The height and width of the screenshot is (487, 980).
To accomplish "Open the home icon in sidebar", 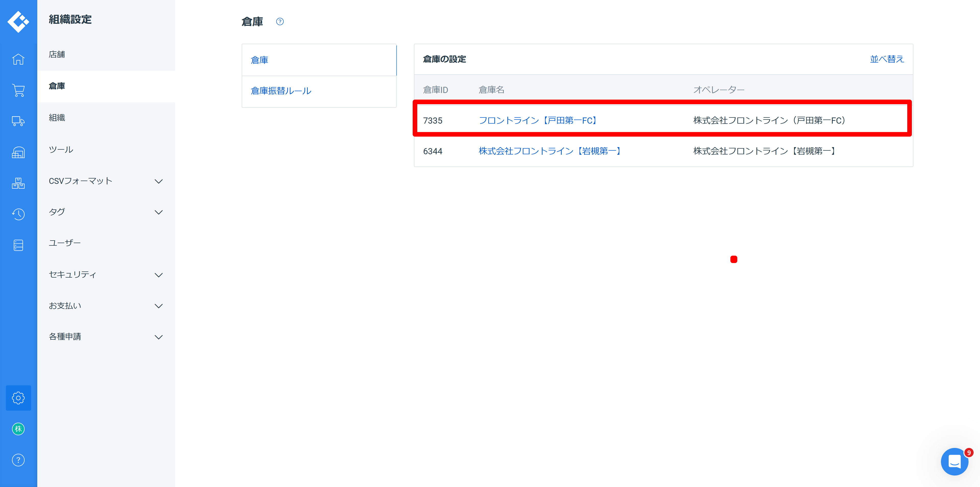I will point(18,59).
